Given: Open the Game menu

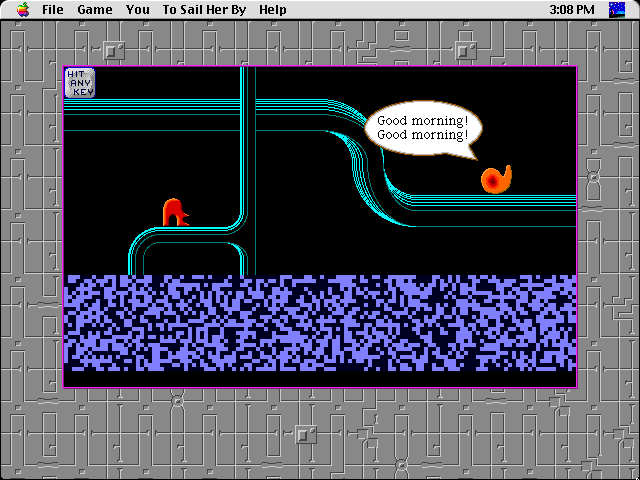Looking at the screenshot, I should 95,9.
